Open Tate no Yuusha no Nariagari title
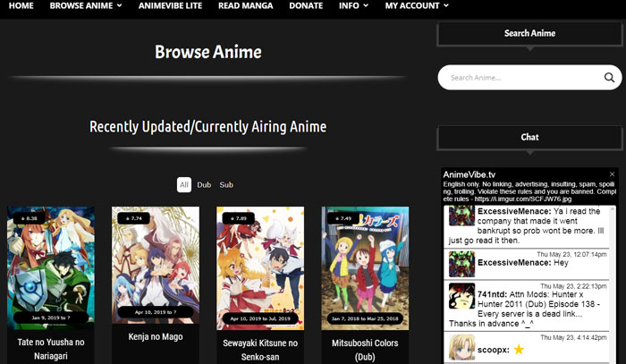Viewport: 626px width, 364px height. pos(51,348)
